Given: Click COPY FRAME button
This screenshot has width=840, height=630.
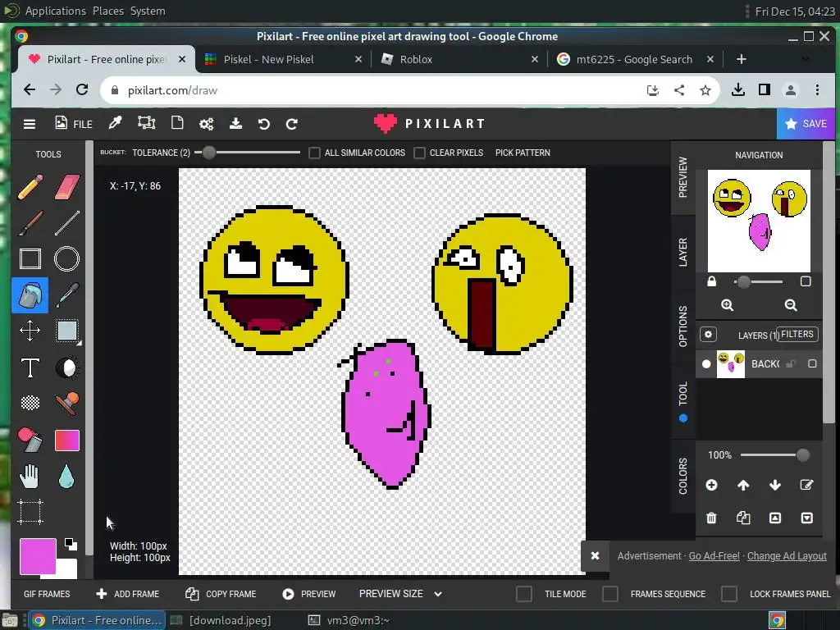Looking at the screenshot, I should 220,594.
